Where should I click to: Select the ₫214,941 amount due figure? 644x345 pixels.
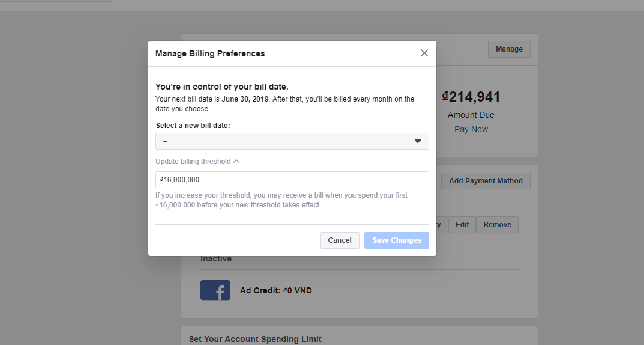[x=471, y=97]
